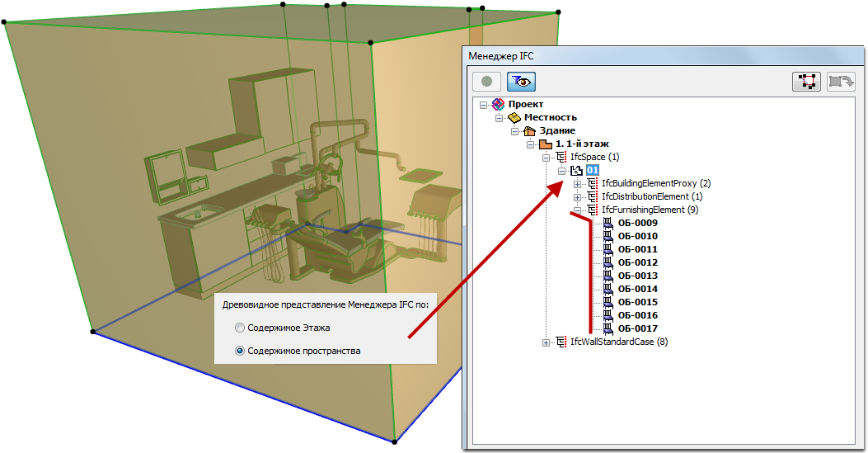Select the IfcSpace (1) label
The image size is (868, 453).
pos(595,158)
